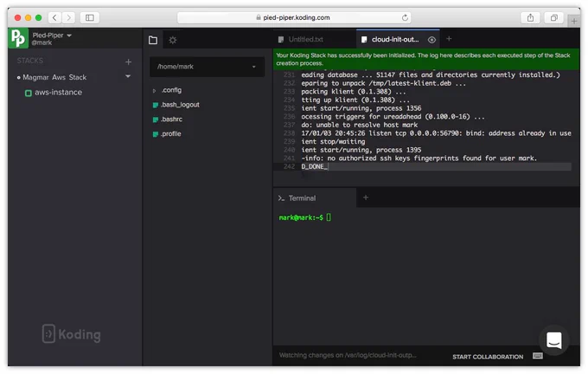
Task: Click line 238 address already in use
Action: [436, 133]
